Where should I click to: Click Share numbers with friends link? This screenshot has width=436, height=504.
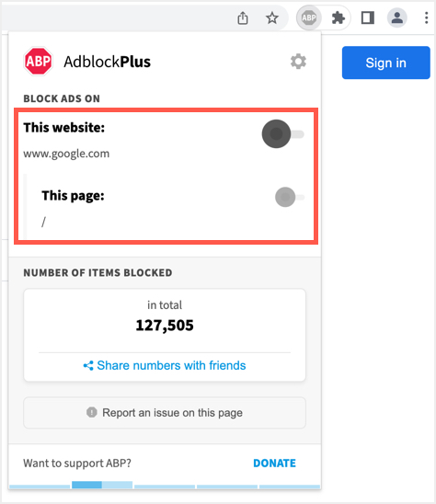[171, 365]
